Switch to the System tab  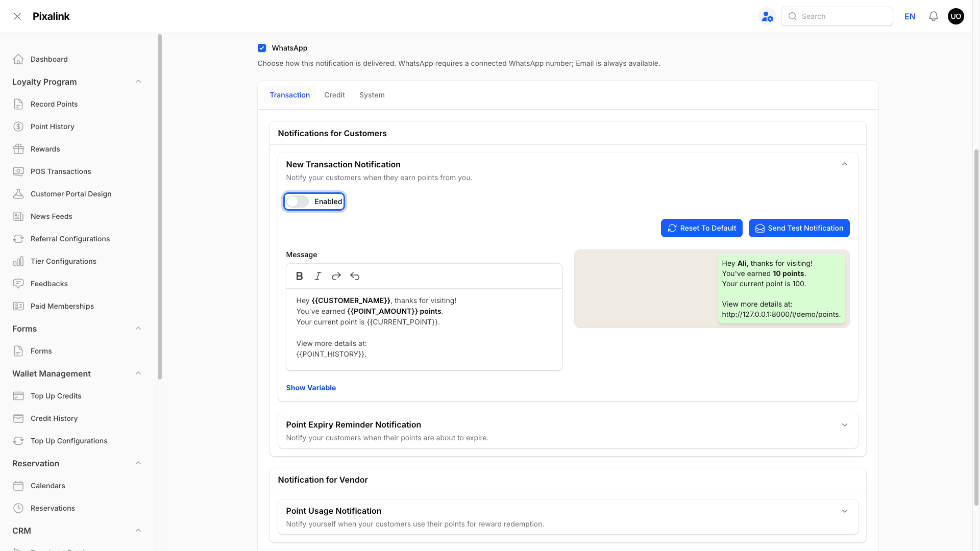point(372,95)
